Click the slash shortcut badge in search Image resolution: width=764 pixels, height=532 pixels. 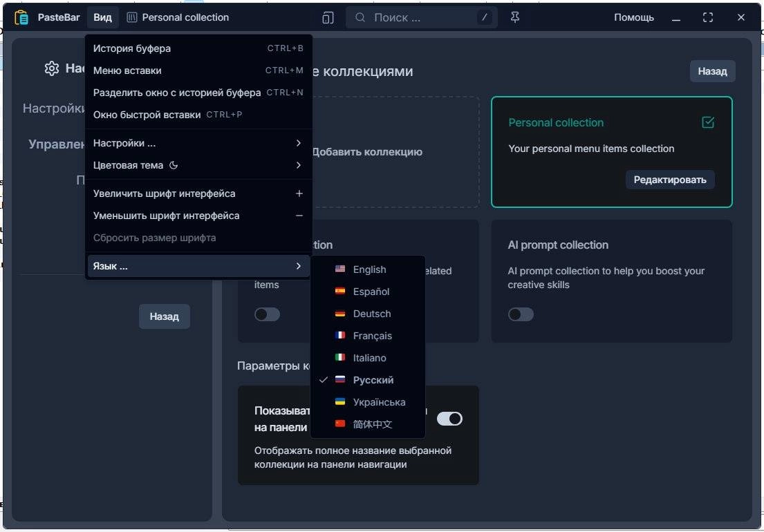point(484,17)
